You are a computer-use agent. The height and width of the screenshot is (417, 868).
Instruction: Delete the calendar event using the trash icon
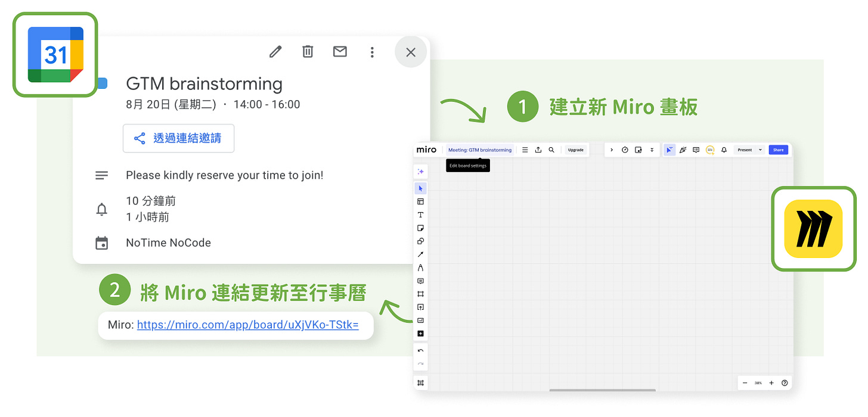point(308,52)
